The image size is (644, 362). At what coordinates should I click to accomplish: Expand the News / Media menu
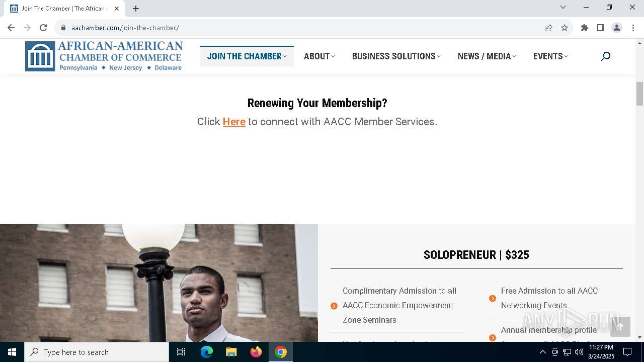487,56
